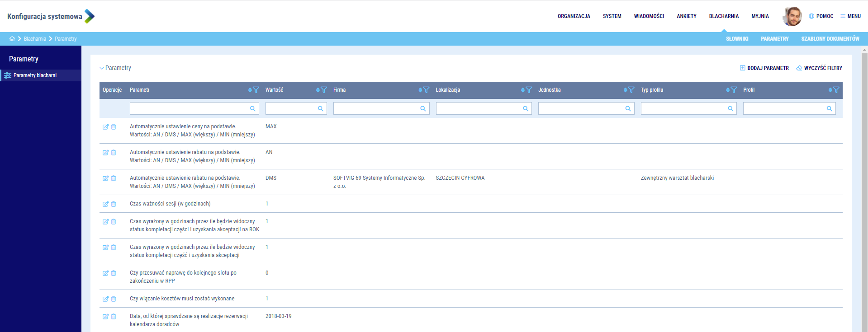The height and width of the screenshot is (332, 868).
Task: Open the filter icon on the Parametr column
Action: [256, 90]
